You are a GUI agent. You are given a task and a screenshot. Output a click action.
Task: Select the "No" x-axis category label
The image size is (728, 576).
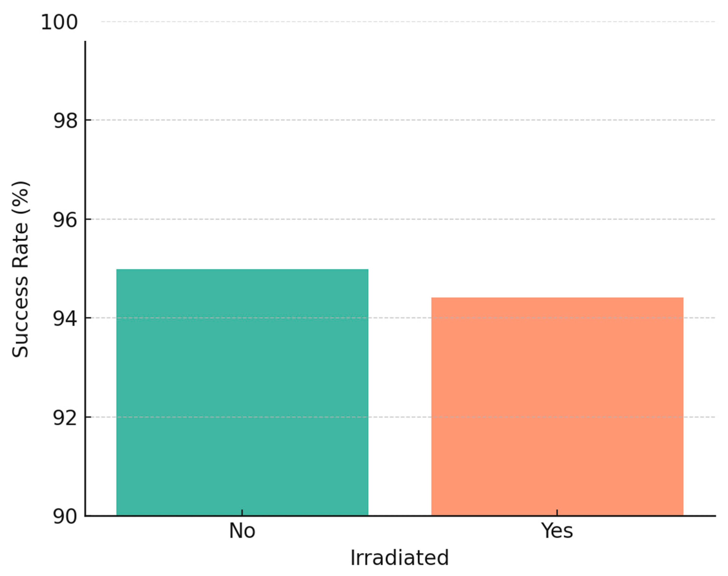(242, 531)
